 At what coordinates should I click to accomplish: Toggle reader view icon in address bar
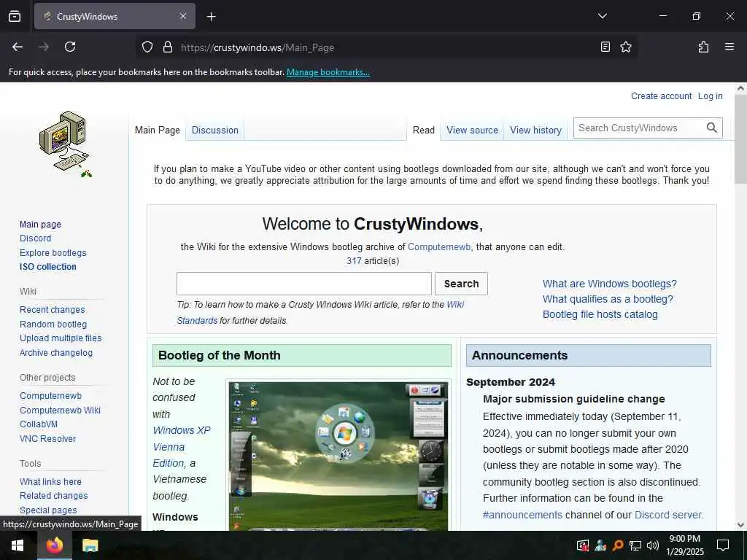pos(605,47)
